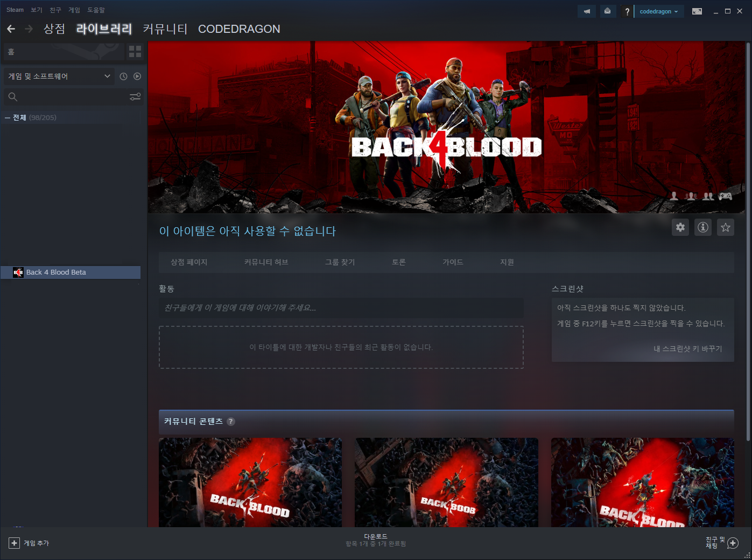752x560 pixels.
Task: Click the question mark help icon
Action: (x=627, y=11)
